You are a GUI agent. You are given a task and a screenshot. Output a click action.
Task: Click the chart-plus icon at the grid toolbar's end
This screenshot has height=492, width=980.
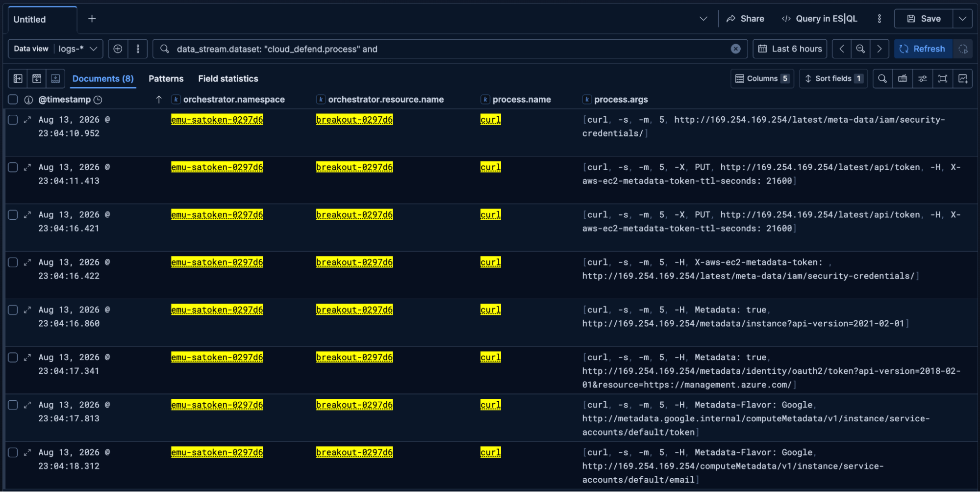[x=963, y=78]
